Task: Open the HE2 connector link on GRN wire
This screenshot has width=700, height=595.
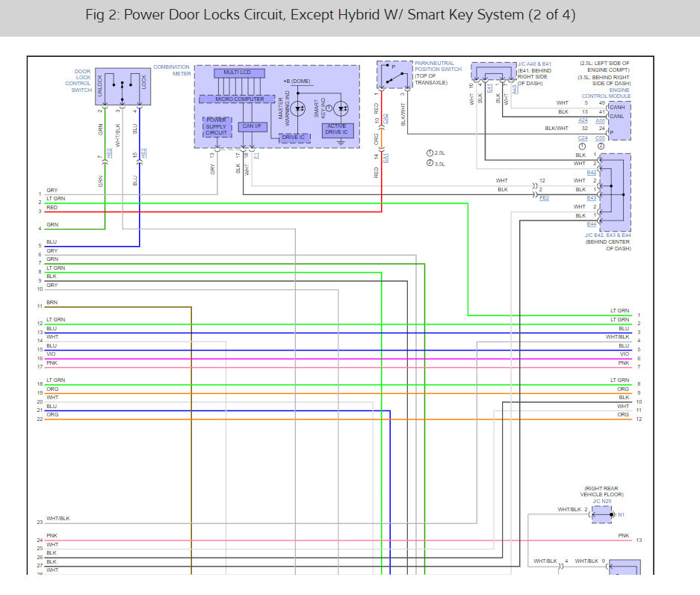Action: coord(109,152)
